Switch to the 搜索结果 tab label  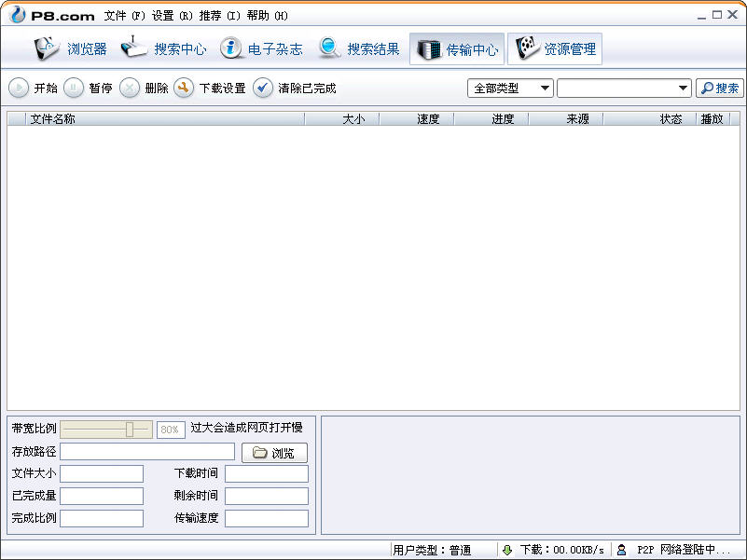tap(373, 49)
